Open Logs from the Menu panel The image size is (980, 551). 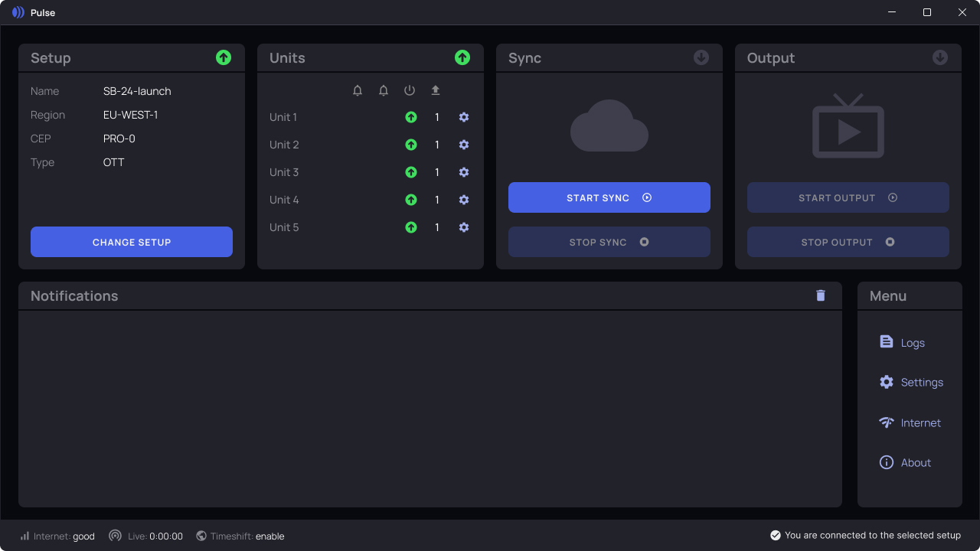pyautogui.click(x=903, y=342)
